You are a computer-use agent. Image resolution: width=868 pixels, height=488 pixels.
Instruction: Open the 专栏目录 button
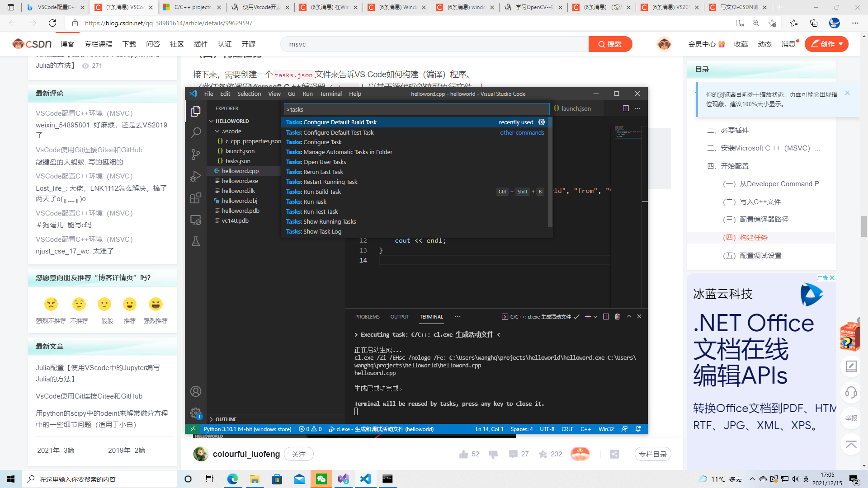pos(653,454)
